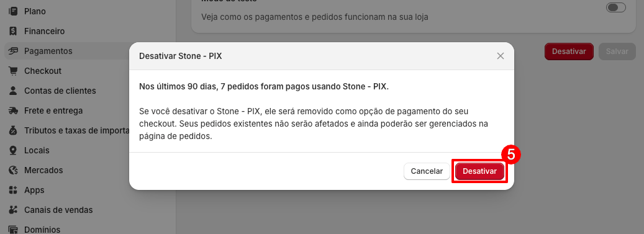
Task: Click the Contas de clientes person icon
Action: (13, 91)
